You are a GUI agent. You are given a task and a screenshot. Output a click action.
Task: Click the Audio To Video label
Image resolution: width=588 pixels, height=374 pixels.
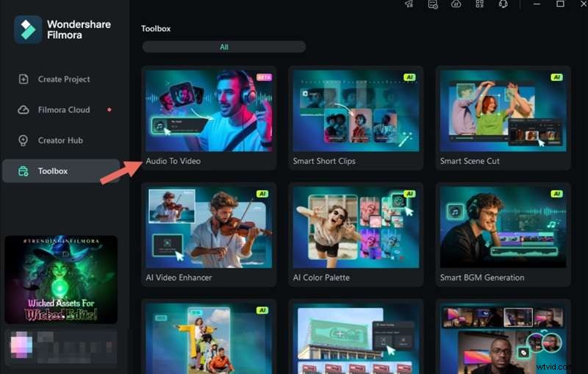click(x=173, y=161)
